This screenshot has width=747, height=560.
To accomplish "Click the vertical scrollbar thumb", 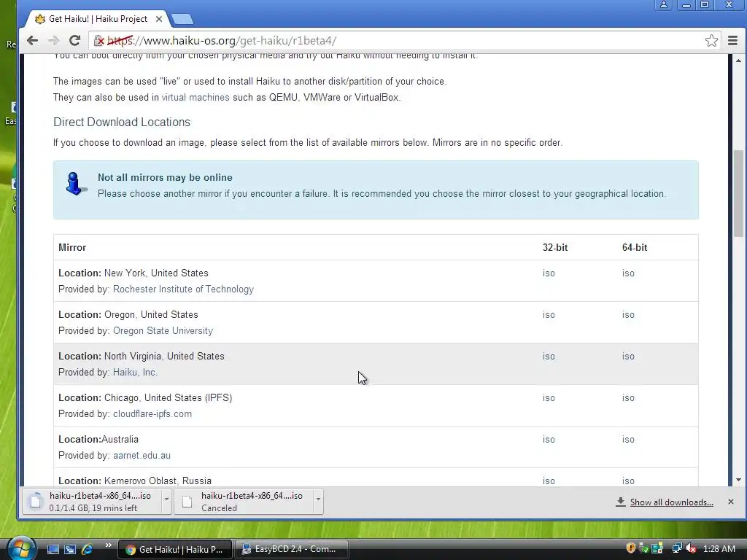I will click(738, 192).
